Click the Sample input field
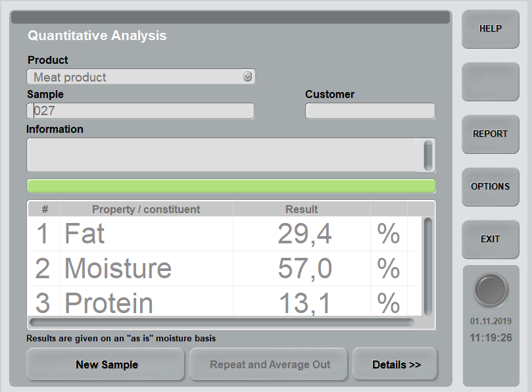Viewport: 532px width, 392px height. [141, 111]
